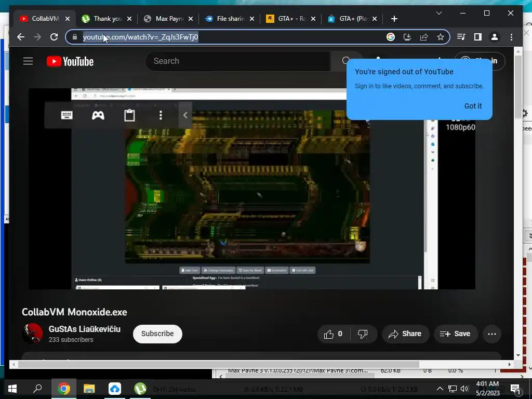
Task: Subscribe to GuStAs Liaūkevičiu channel
Action: pos(157,334)
